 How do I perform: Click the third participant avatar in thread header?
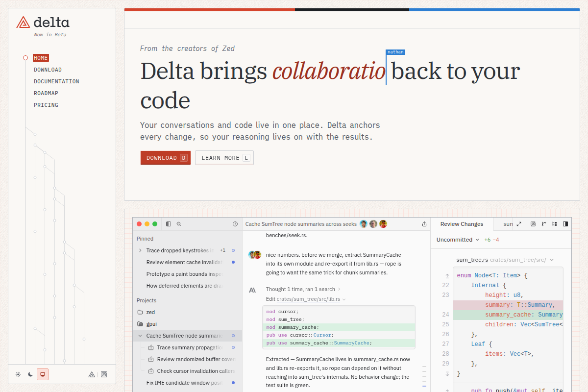pos(383,224)
